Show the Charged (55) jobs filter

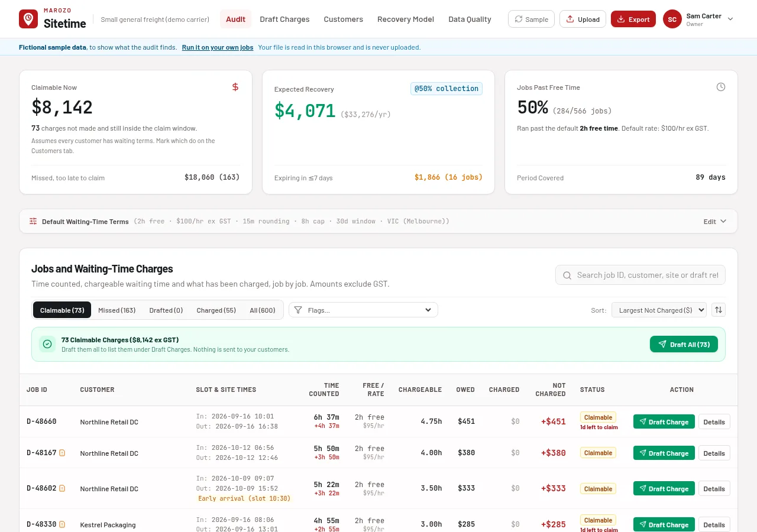tap(216, 310)
